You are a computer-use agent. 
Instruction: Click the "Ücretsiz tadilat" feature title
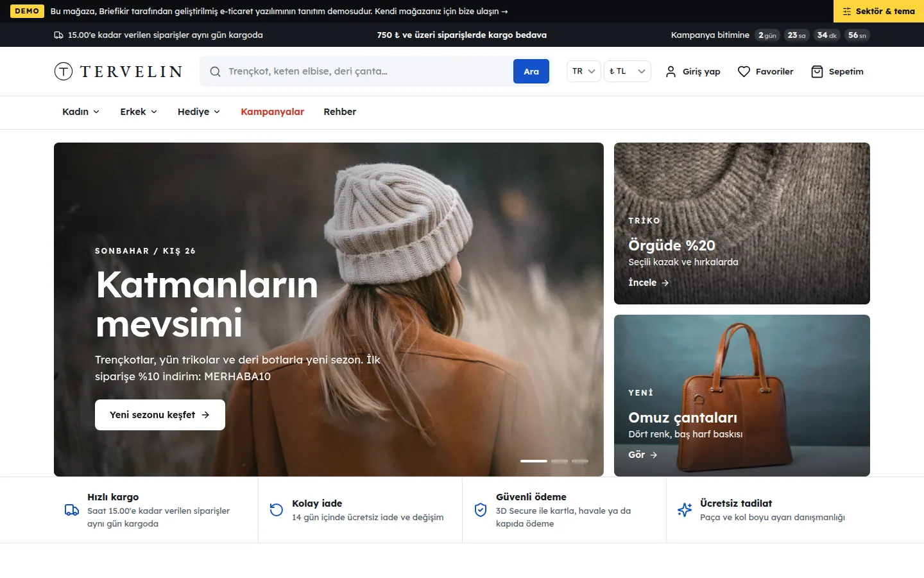pos(736,504)
